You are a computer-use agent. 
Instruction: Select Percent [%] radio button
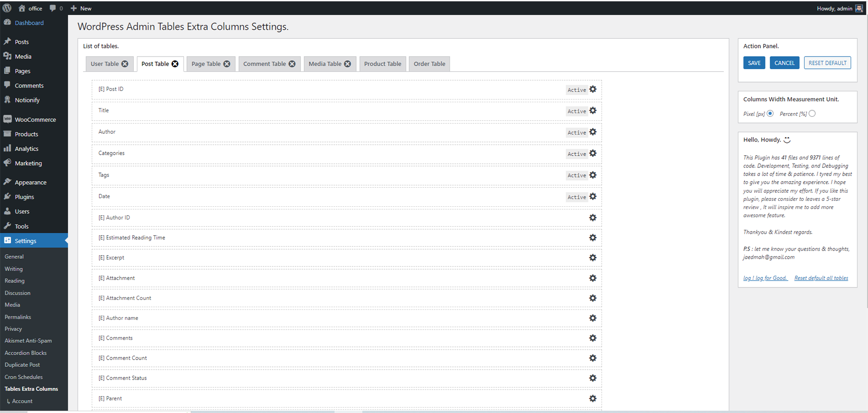pos(812,114)
